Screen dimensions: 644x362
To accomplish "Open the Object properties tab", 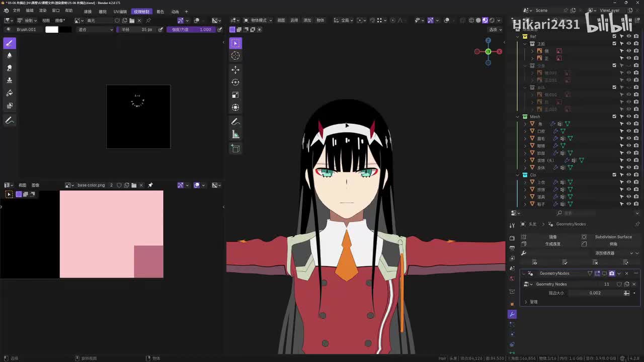I will (x=512, y=304).
